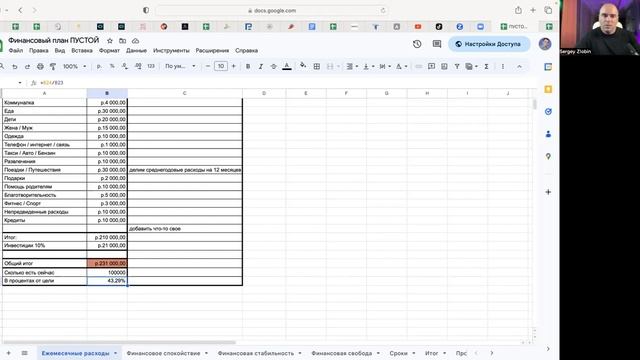Open the Maps side panel icon

548,156
